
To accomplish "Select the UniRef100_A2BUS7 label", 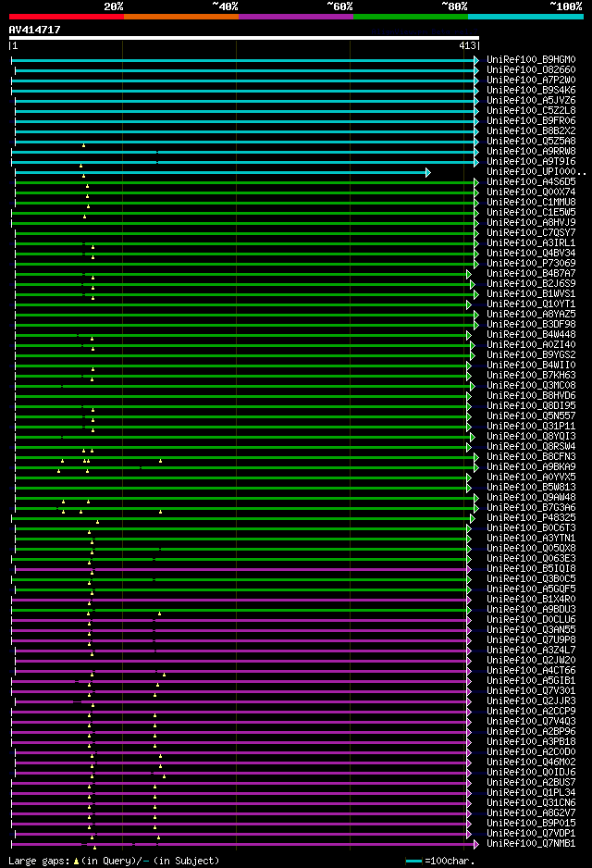I will click(x=531, y=783).
